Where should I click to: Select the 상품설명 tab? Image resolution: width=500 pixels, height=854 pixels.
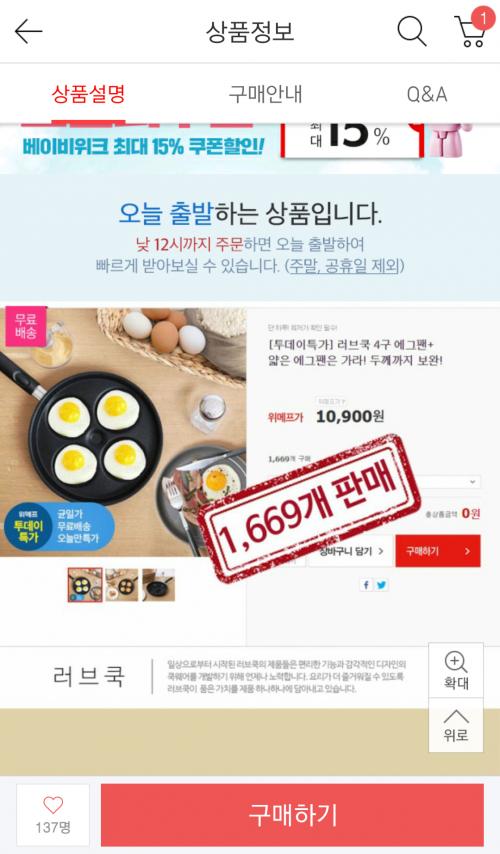coord(88,94)
